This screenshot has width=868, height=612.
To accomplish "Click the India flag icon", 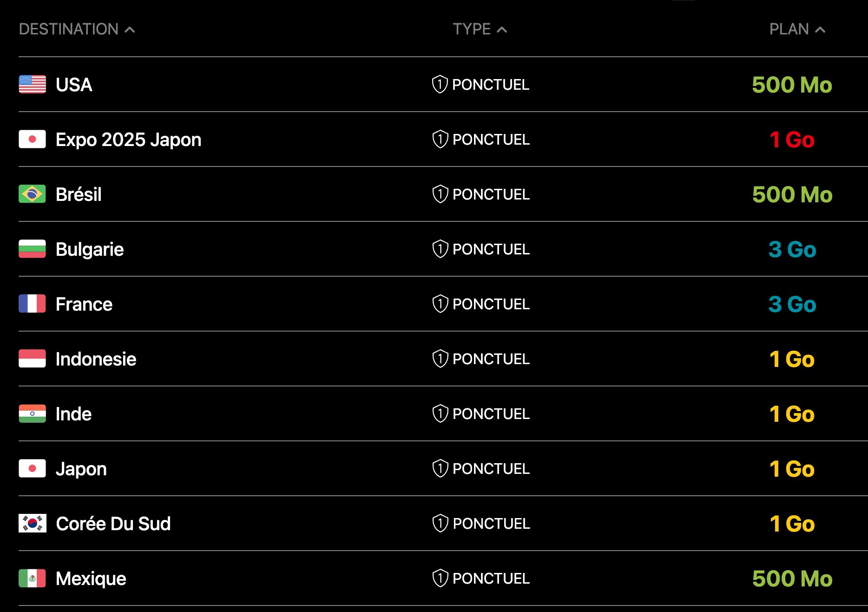I will 32,414.
